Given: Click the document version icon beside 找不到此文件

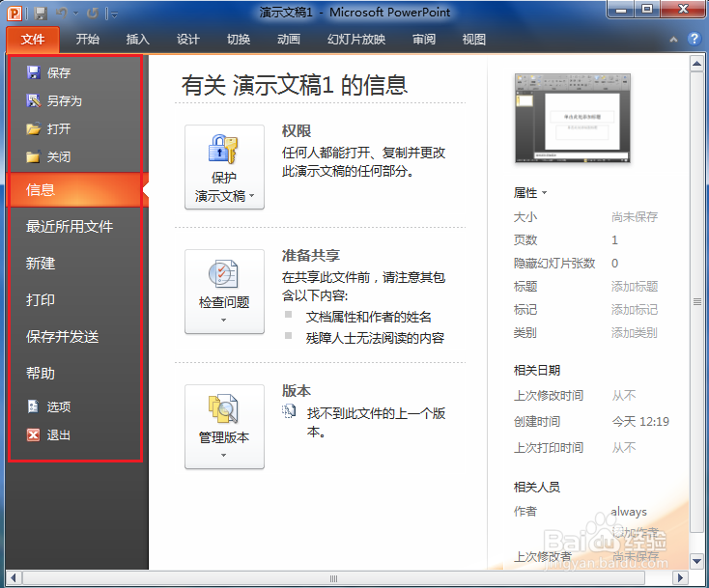Looking at the screenshot, I should (x=289, y=411).
